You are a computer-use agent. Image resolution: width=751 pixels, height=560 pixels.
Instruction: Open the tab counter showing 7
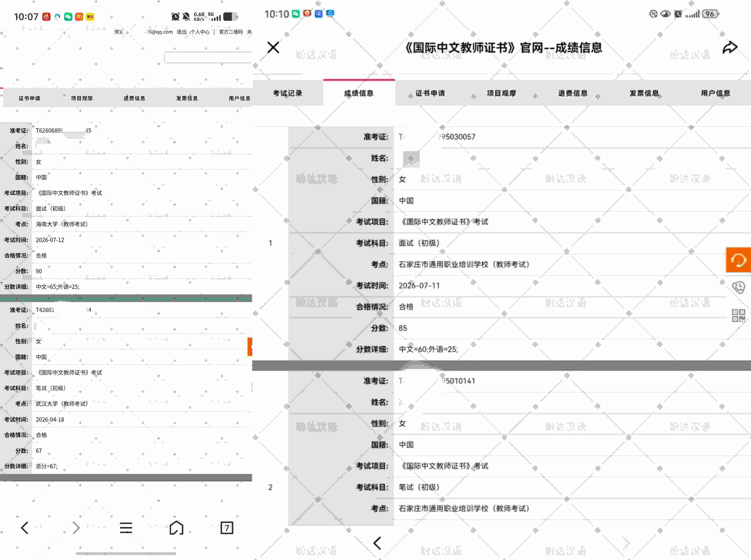[x=227, y=527]
